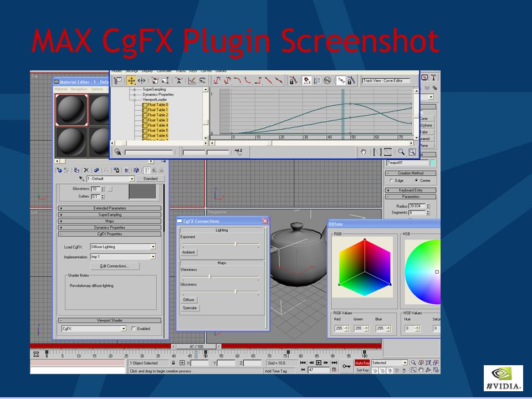Collapse the ViewportLoader tree node
This screenshot has height=399, width=532.
[135, 100]
